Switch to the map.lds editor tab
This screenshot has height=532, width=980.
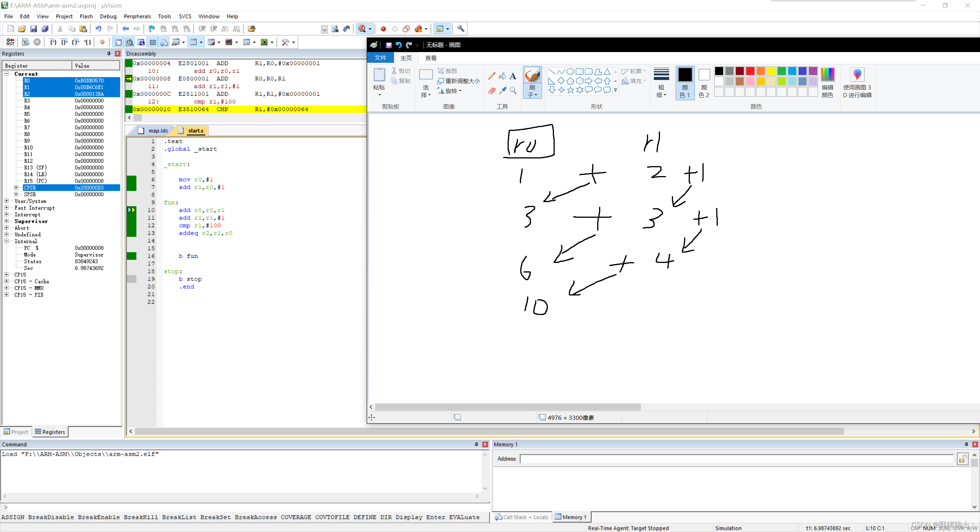158,131
